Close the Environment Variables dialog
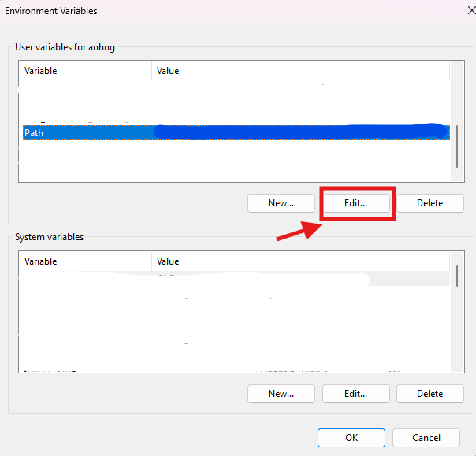 [x=460, y=11]
